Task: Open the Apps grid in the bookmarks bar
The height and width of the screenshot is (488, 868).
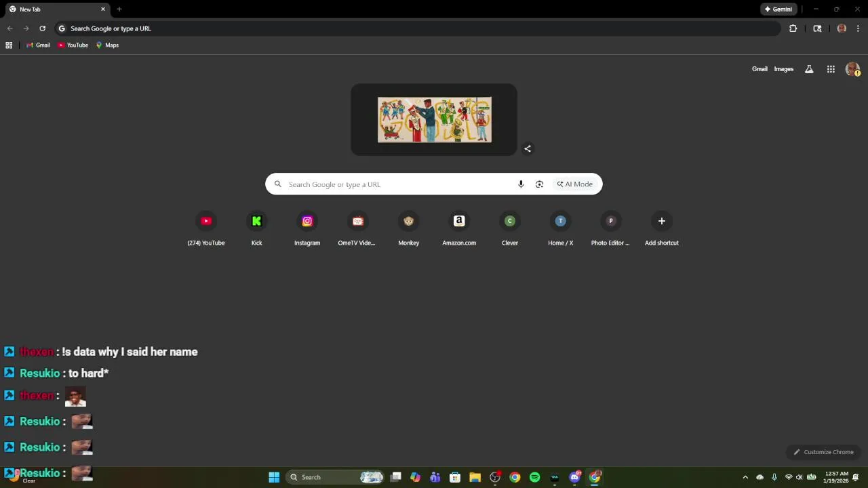Action: tap(9, 45)
